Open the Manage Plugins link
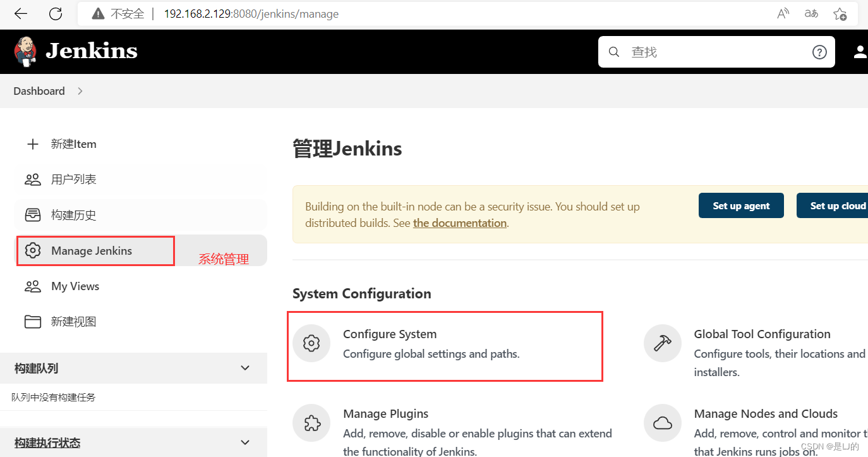 pos(386,413)
